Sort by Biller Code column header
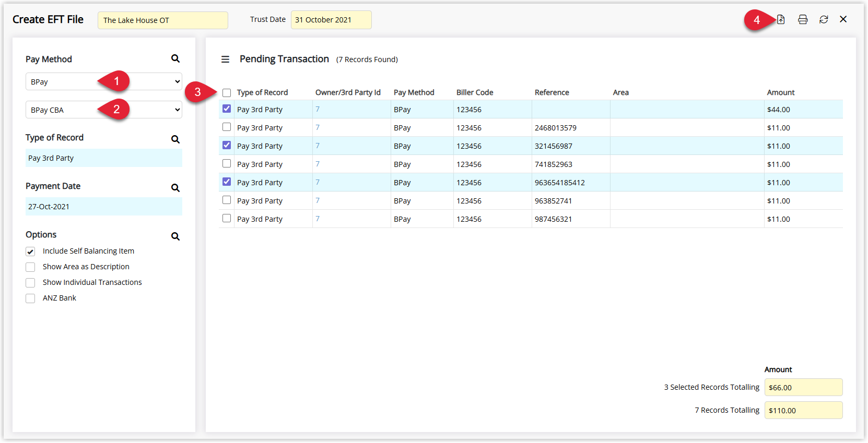The height and width of the screenshot is (443, 868). (475, 92)
